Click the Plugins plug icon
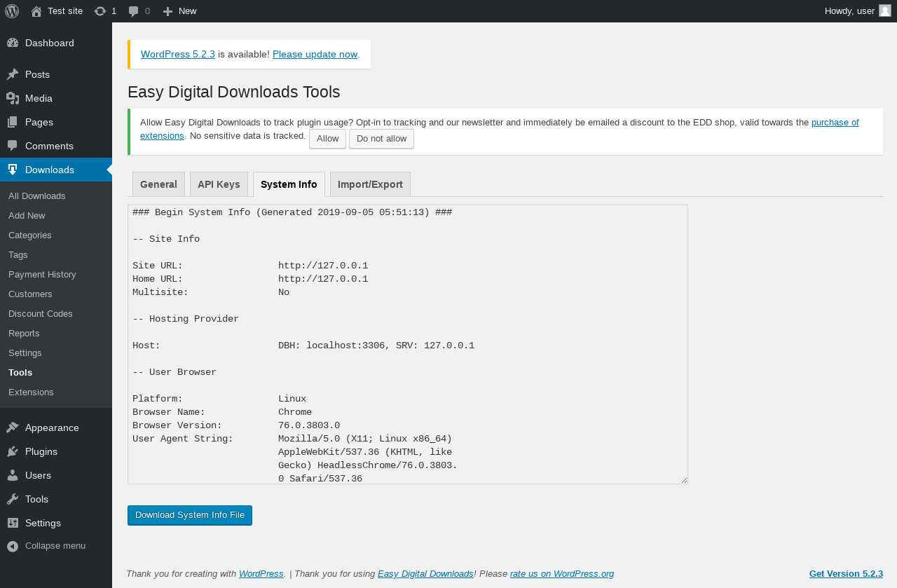Image resolution: width=897 pixels, height=588 pixels. click(x=13, y=451)
